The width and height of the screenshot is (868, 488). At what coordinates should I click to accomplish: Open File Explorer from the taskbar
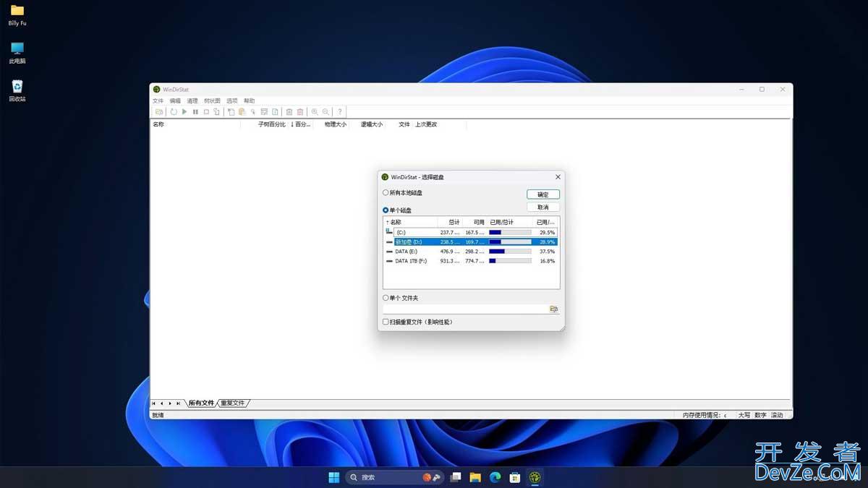[475, 477]
